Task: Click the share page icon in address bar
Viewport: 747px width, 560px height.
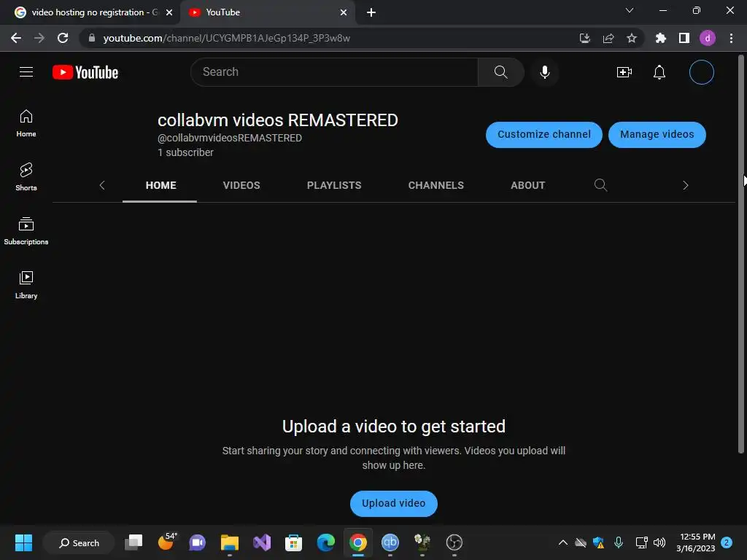Action: [608, 38]
